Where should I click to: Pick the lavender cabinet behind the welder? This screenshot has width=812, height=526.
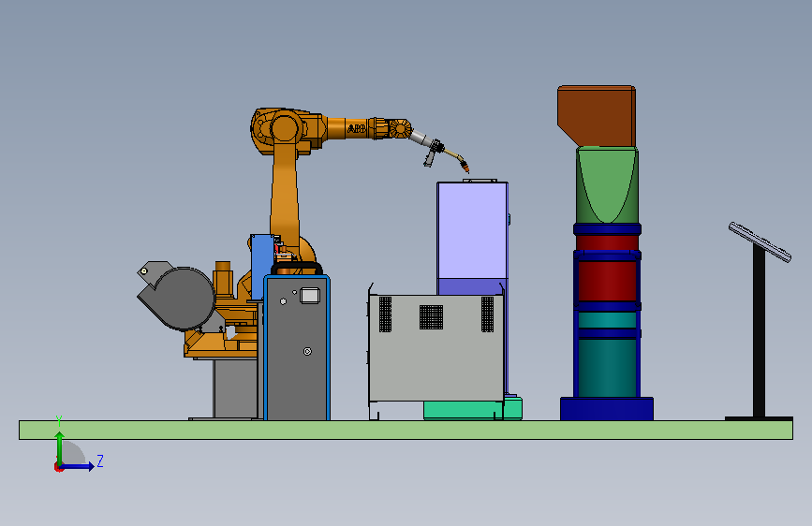(472, 230)
